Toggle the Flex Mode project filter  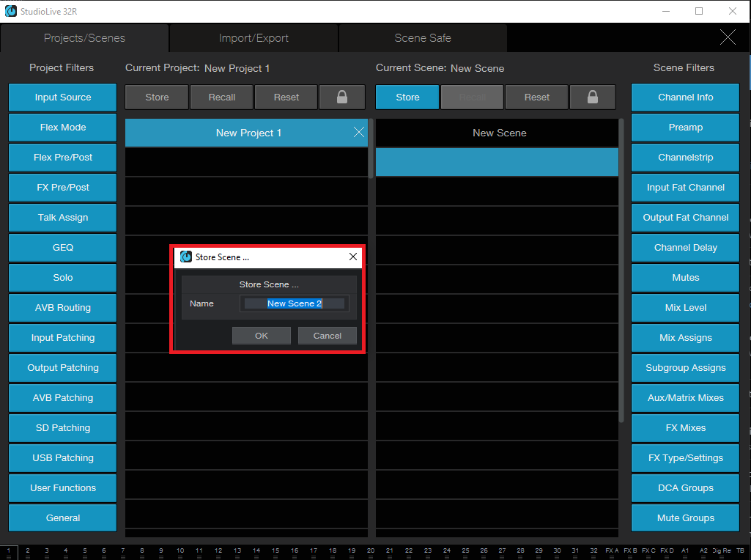point(63,128)
